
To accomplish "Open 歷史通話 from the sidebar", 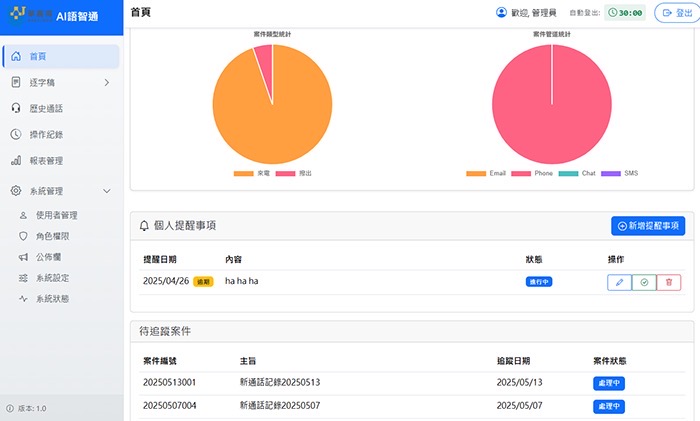I will 48,108.
